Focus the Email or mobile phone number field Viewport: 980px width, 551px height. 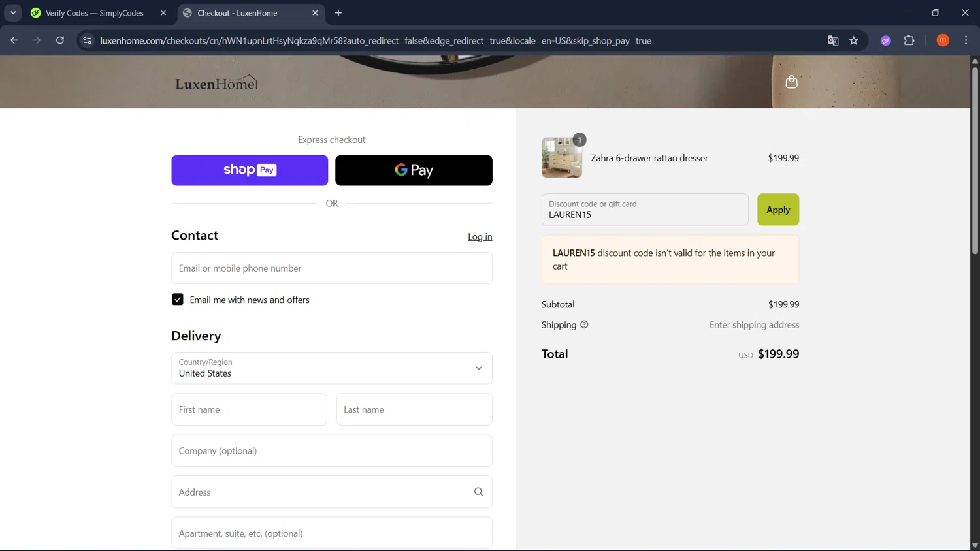point(332,268)
